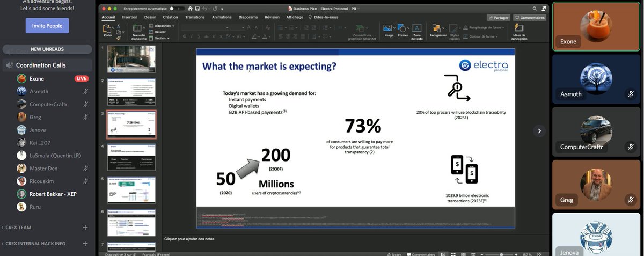Click the Partager share button
644x256 pixels.
click(498, 18)
